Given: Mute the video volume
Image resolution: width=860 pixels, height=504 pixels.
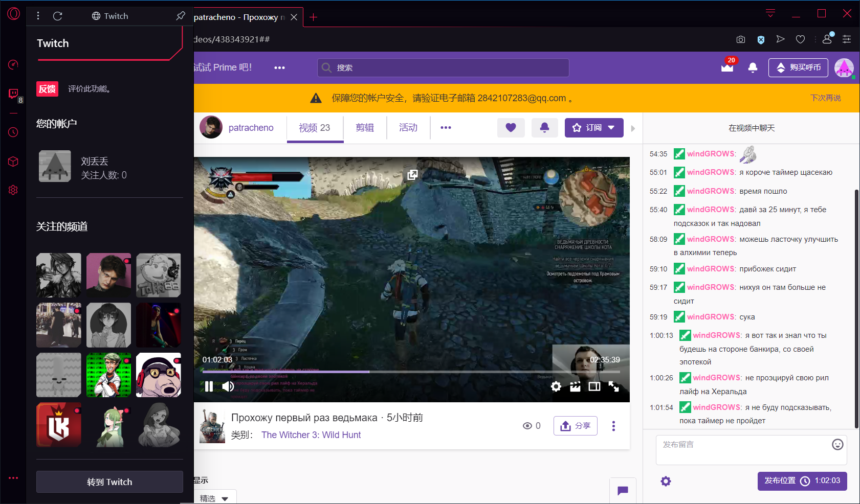Looking at the screenshot, I should click(x=228, y=386).
